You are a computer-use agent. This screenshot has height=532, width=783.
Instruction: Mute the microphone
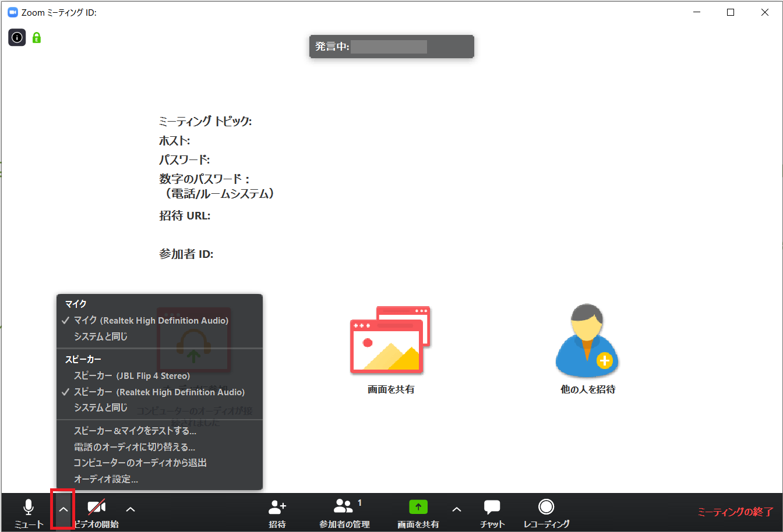[x=27, y=511]
